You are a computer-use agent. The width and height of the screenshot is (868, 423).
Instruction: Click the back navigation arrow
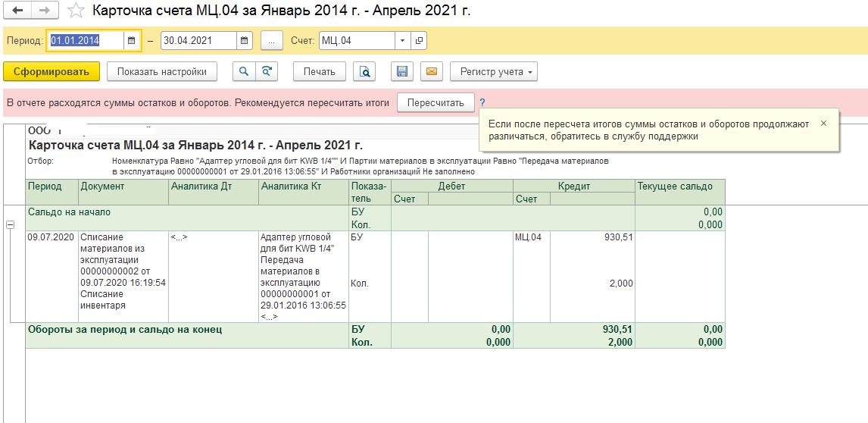[x=18, y=11]
